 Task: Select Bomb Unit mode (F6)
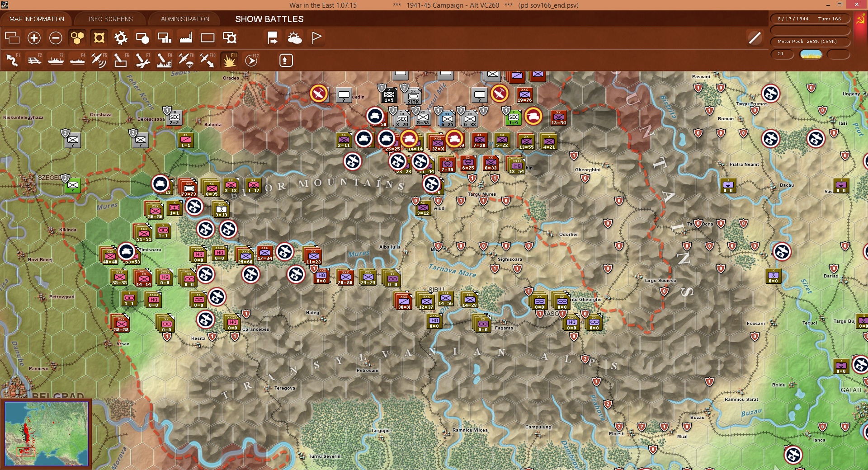click(121, 60)
